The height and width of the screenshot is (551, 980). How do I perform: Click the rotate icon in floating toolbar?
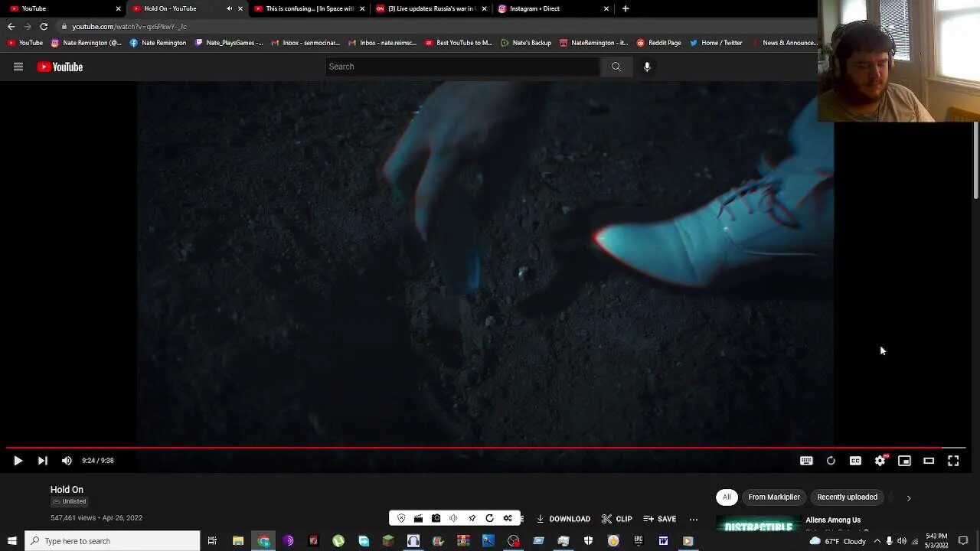pyautogui.click(x=489, y=518)
